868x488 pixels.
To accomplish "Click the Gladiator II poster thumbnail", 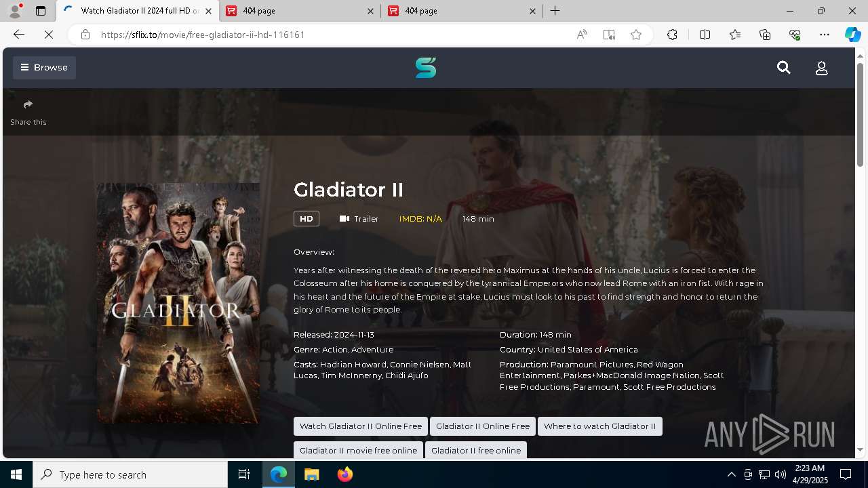I will coord(178,303).
